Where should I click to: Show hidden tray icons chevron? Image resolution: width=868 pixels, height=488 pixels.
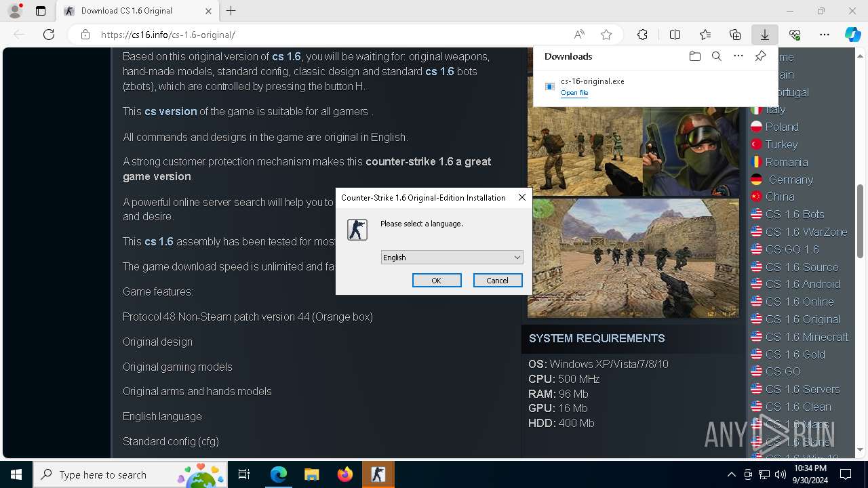[731, 474]
